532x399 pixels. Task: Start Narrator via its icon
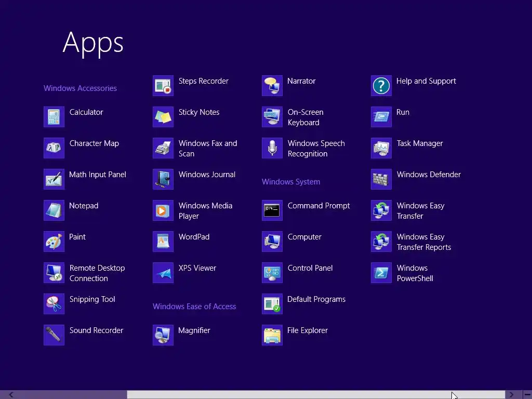pos(272,86)
